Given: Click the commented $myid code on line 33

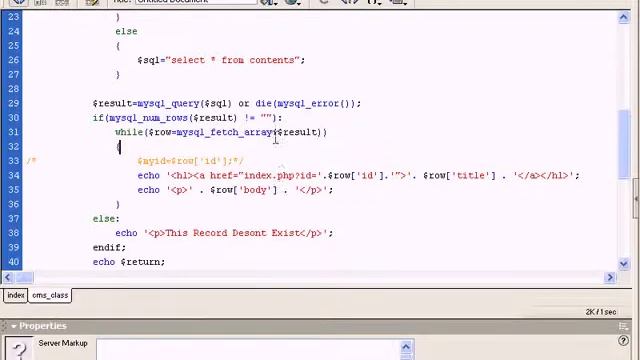Looking at the screenshot, I should (x=190, y=161).
